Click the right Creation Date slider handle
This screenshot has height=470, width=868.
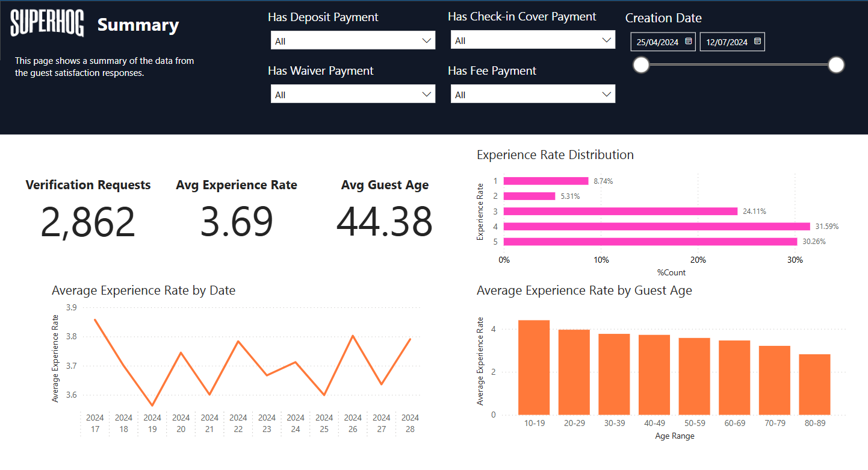click(836, 65)
